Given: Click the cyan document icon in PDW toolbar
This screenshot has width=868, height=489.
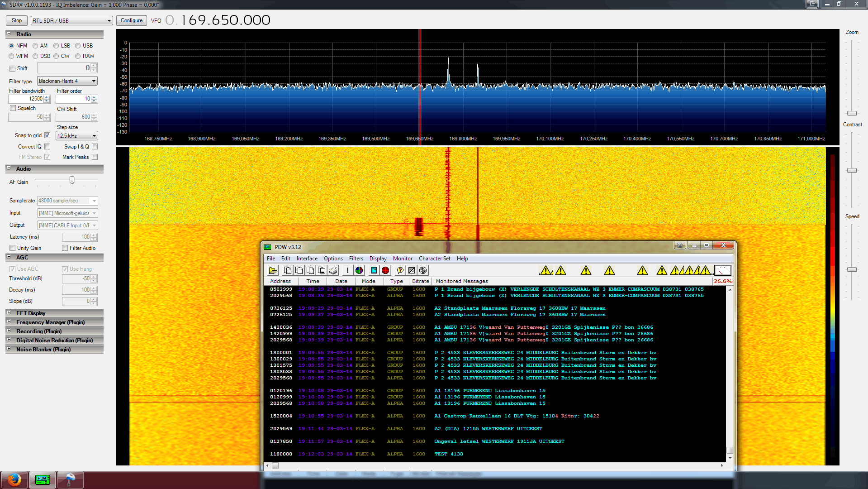Looking at the screenshot, I should 374,270.
